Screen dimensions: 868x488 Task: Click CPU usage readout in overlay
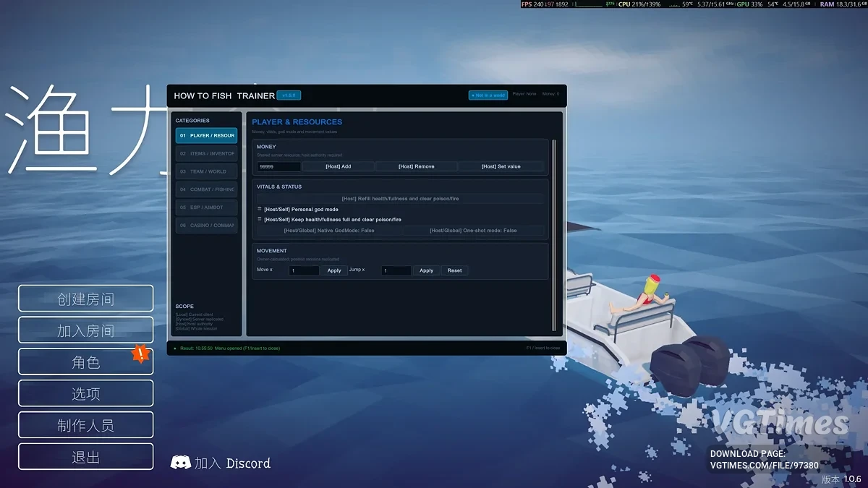(639, 4)
